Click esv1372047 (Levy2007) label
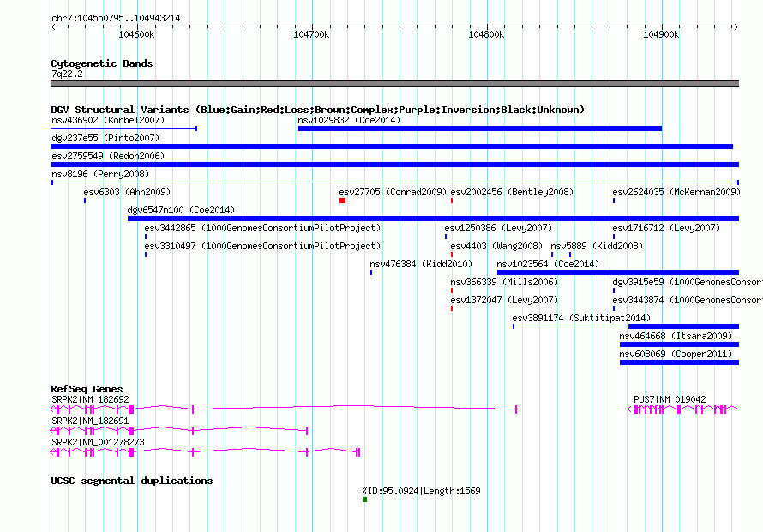 pyautogui.click(x=504, y=300)
